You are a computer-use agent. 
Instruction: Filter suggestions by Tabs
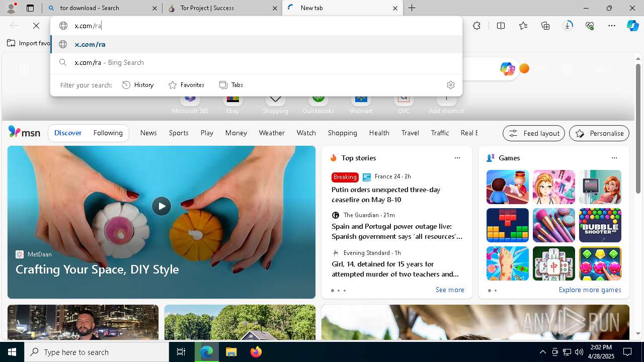(x=231, y=85)
